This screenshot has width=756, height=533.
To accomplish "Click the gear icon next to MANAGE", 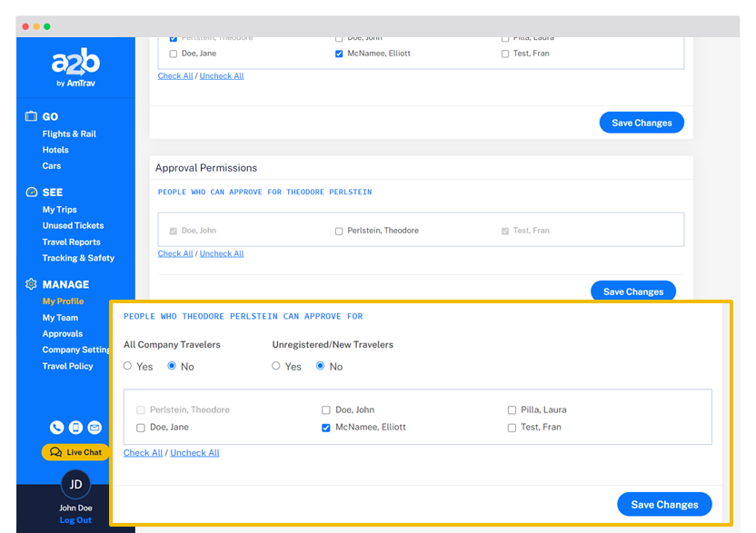I will (32, 284).
